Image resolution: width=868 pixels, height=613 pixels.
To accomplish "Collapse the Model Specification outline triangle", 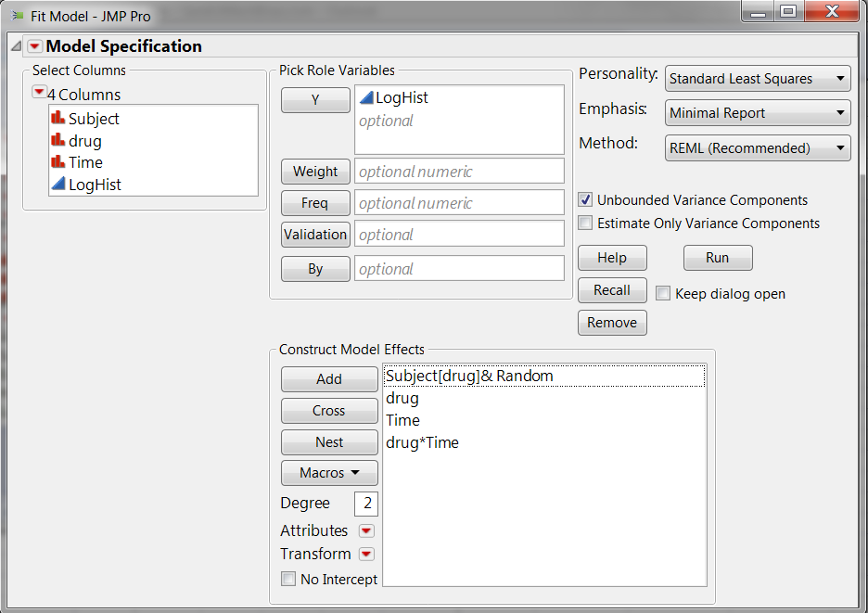I will (x=16, y=46).
